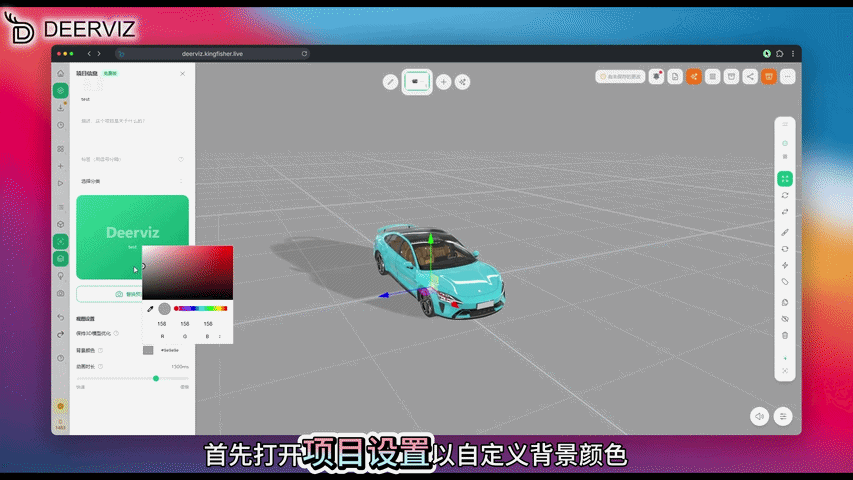Close the project info panel

point(183,73)
